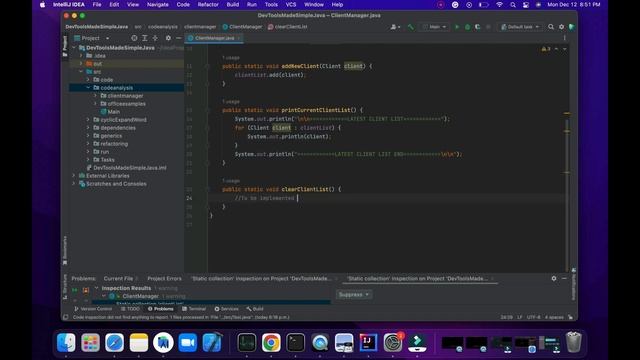640x360 pixels.
Task: Click the warnings indicator in editor corner
Action: [x=546, y=49]
